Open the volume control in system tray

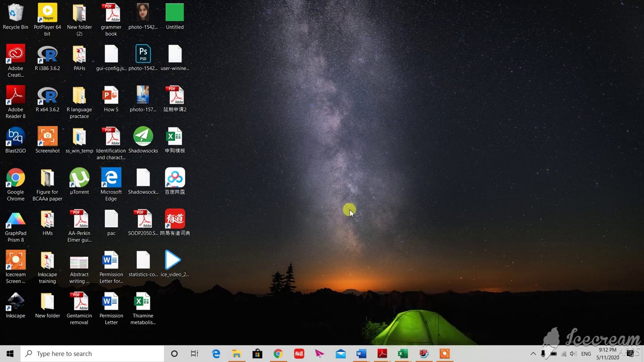tap(573, 354)
